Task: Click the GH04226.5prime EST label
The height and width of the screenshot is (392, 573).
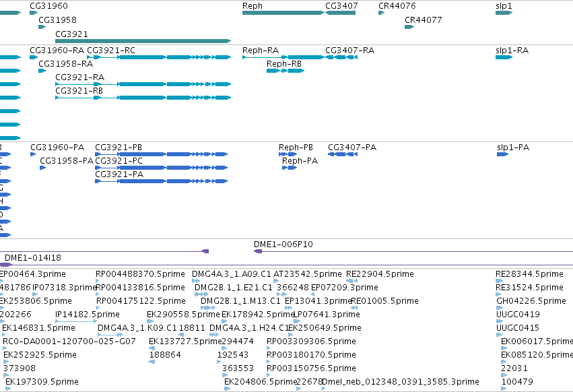Action: [x=531, y=301]
